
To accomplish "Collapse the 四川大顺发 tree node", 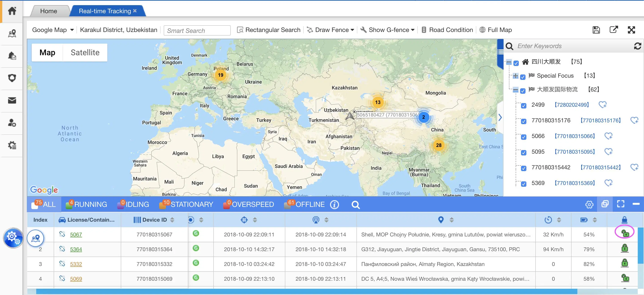I will (x=509, y=62).
